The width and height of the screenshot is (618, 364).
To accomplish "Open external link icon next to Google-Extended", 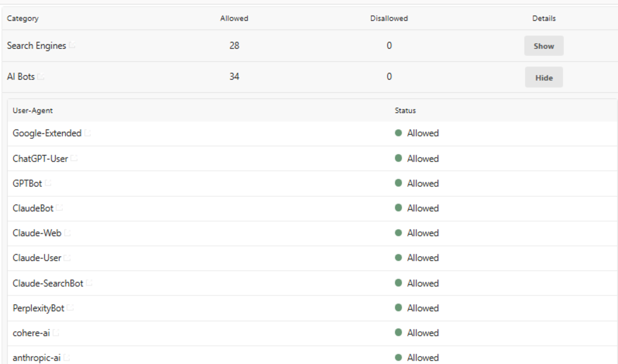I will pos(88,133).
